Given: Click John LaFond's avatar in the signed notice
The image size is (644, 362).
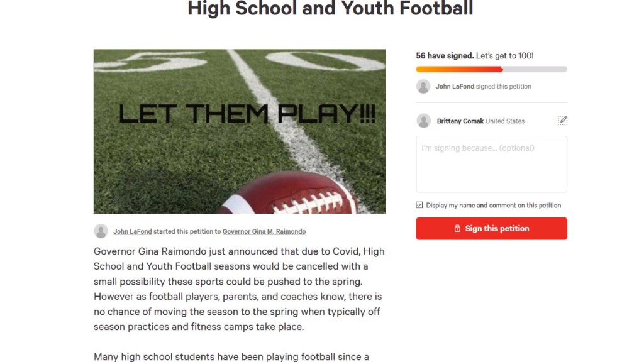Looking at the screenshot, I should 423,87.
